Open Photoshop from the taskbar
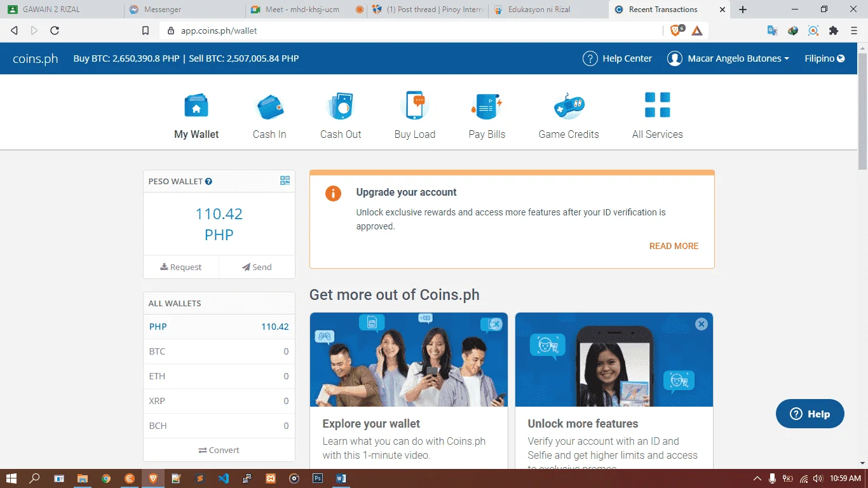The image size is (868, 488). tap(318, 478)
